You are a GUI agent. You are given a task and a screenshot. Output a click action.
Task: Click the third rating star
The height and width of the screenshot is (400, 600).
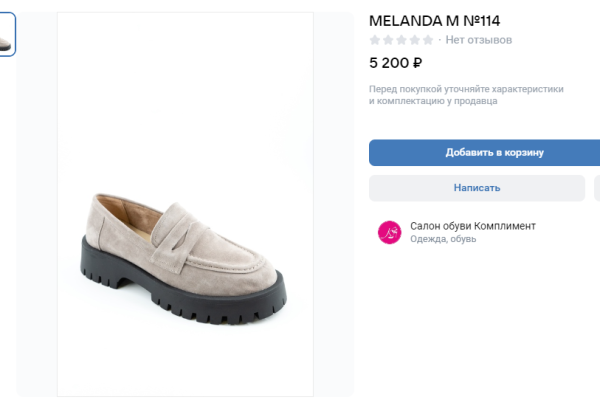tap(401, 40)
